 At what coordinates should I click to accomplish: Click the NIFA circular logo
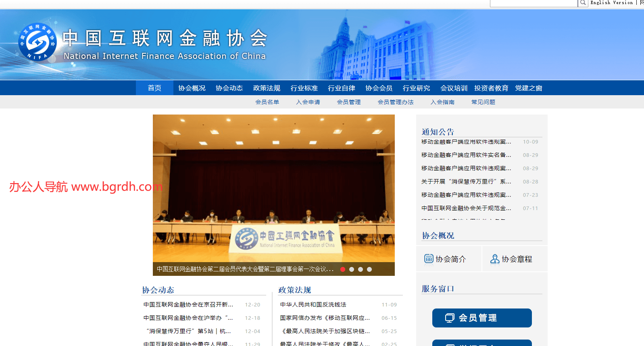[38, 42]
